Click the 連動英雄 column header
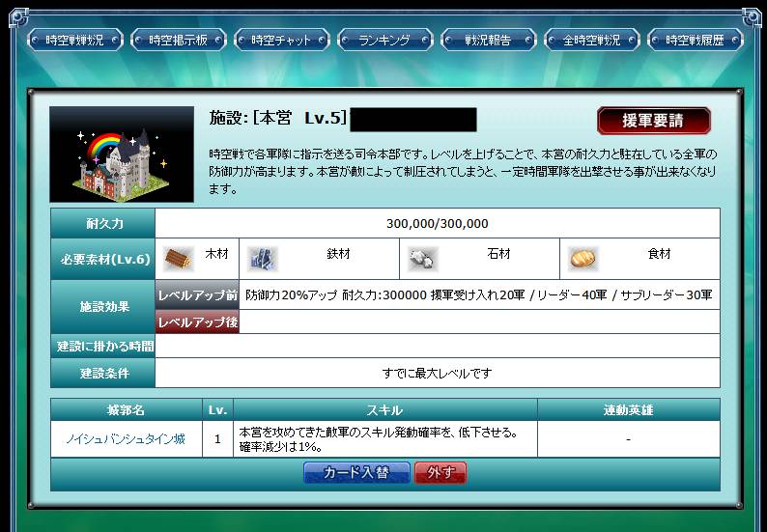The width and height of the screenshot is (767, 532). [629, 409]
